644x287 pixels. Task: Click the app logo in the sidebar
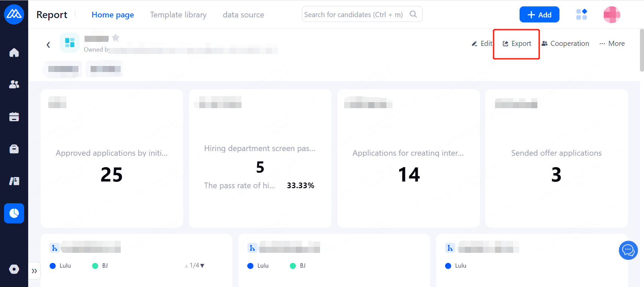click(14, 14)
